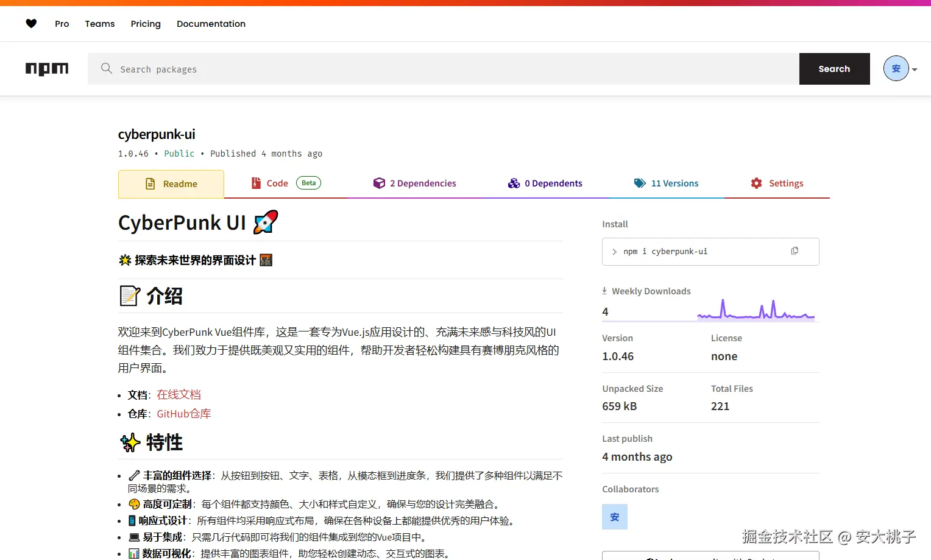This screenshot has width=931, height=560.
Task: Open the Documentation menu
Action: coord(211,24)
